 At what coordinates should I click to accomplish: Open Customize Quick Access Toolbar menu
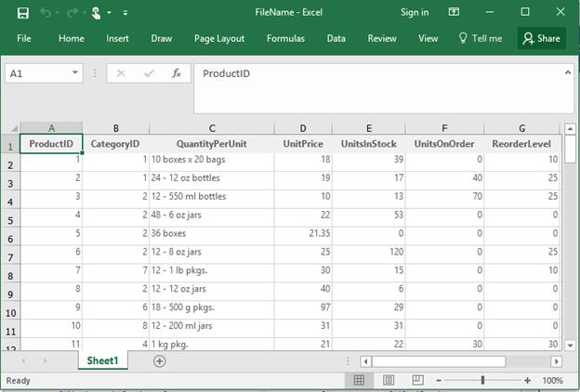[x=125, y=13]
